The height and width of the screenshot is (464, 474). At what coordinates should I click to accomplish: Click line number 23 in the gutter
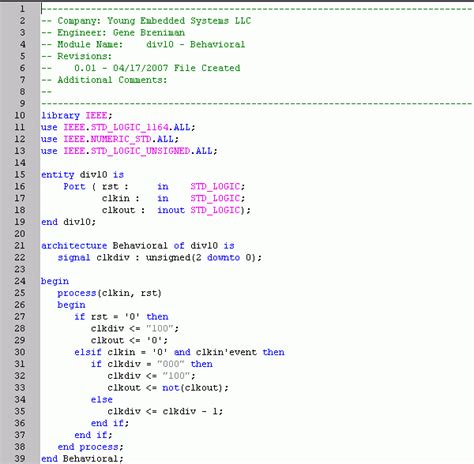20,269
